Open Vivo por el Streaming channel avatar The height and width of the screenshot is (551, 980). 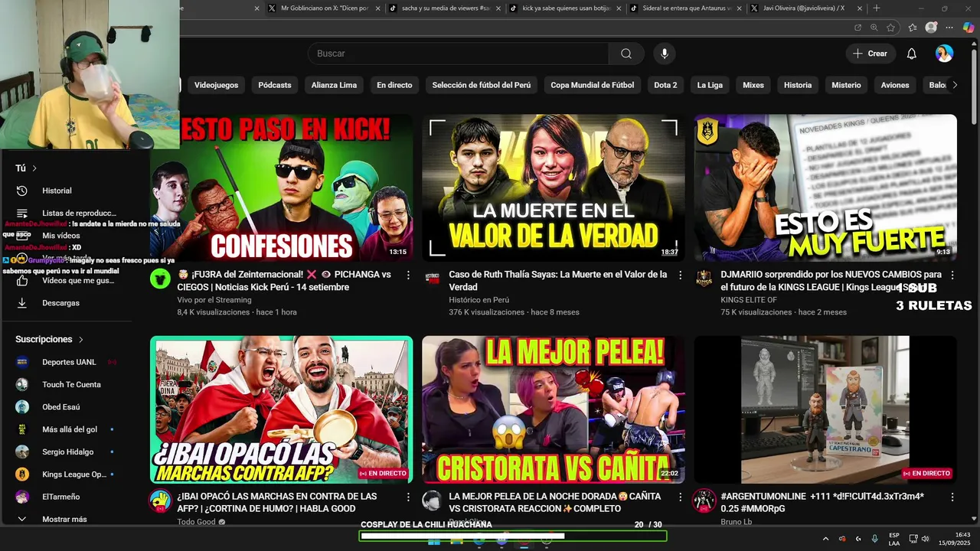160,278
